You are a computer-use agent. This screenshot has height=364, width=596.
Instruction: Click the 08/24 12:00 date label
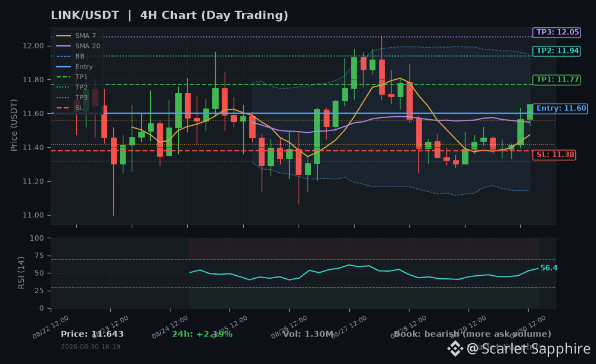click(170, 327)
